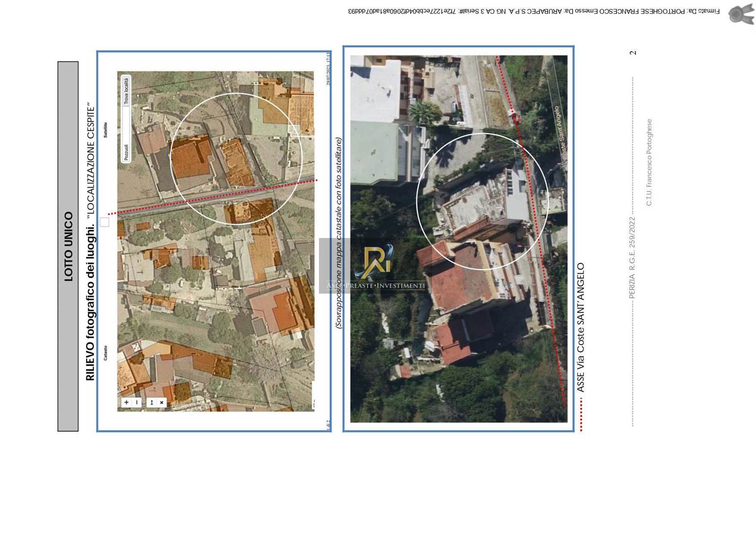Click the 'PERIZIA R.G.E. 259/2022' footer text
Screen dimensions: 756x534
pos(632,257)
